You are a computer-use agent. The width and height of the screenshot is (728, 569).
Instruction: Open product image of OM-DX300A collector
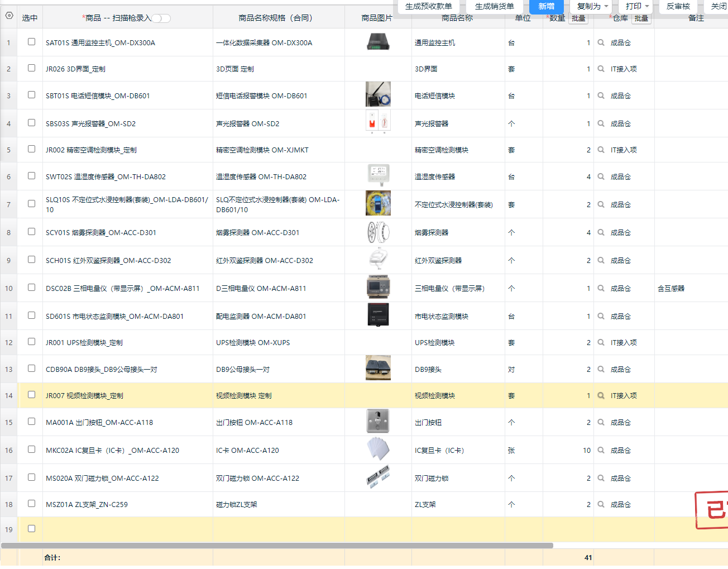378,42
